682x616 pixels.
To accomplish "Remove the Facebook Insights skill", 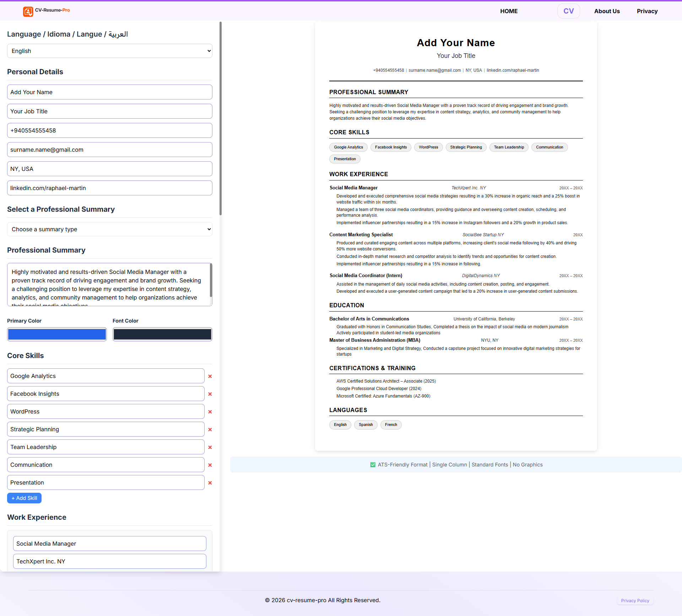I will pos(210,394).
